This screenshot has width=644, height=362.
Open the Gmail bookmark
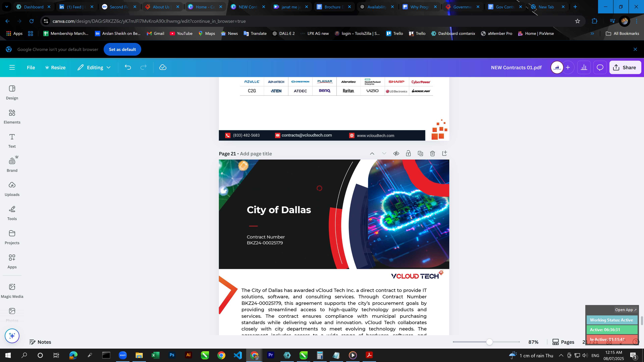[155, 34]
